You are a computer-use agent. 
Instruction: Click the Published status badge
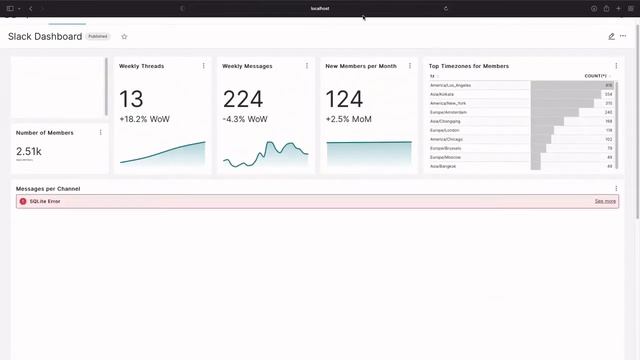(98, 36)
